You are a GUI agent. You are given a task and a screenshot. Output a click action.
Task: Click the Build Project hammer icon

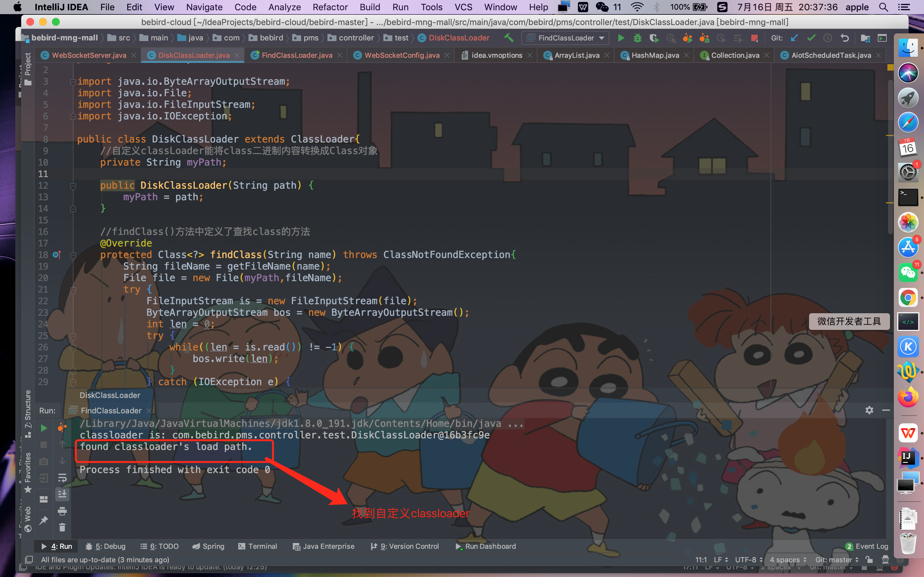pos(508,38)
